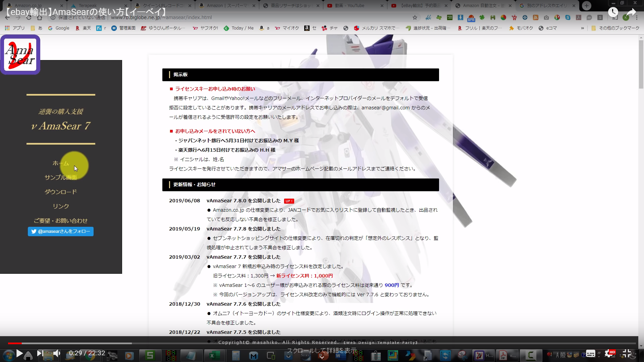Open ダウンロード page in the sidebar
This screenshot has width=644, height=362.
click(61, 192)
